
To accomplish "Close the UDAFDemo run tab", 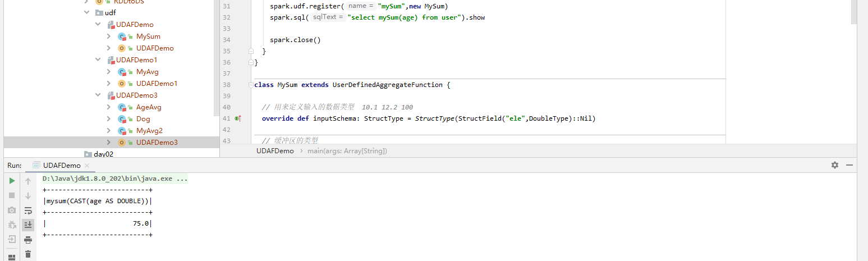I will click(x=87, y=166).
